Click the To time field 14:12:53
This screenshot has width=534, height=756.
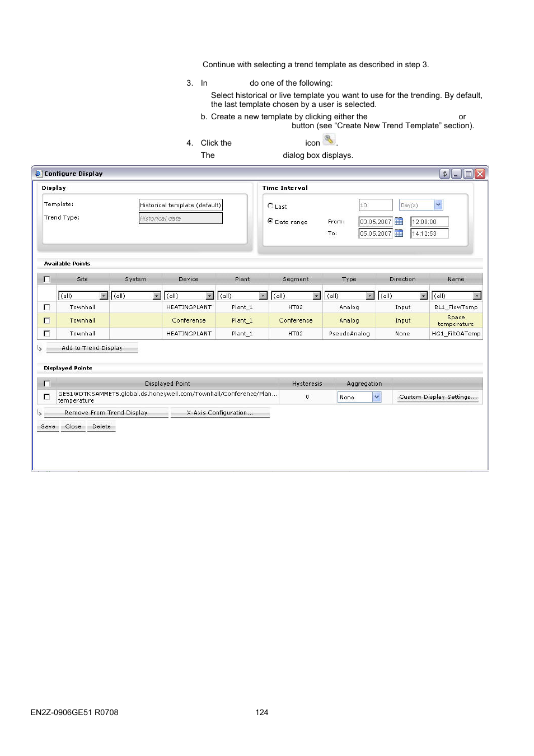429,234
